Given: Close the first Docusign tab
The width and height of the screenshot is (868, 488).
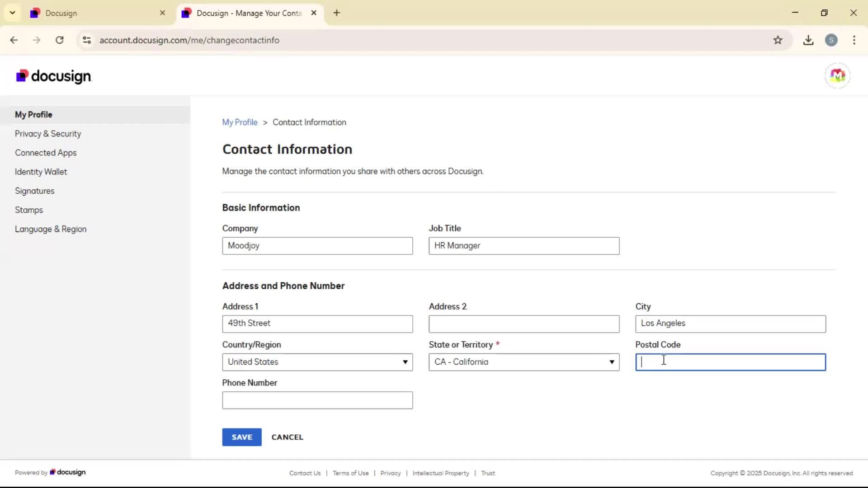Looking at the screenshot, I should [x=162, y=13].
